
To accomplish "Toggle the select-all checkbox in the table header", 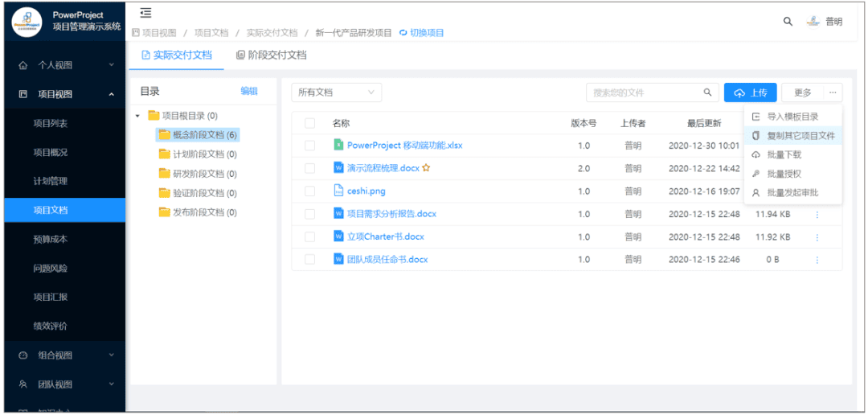I will 310,123.
